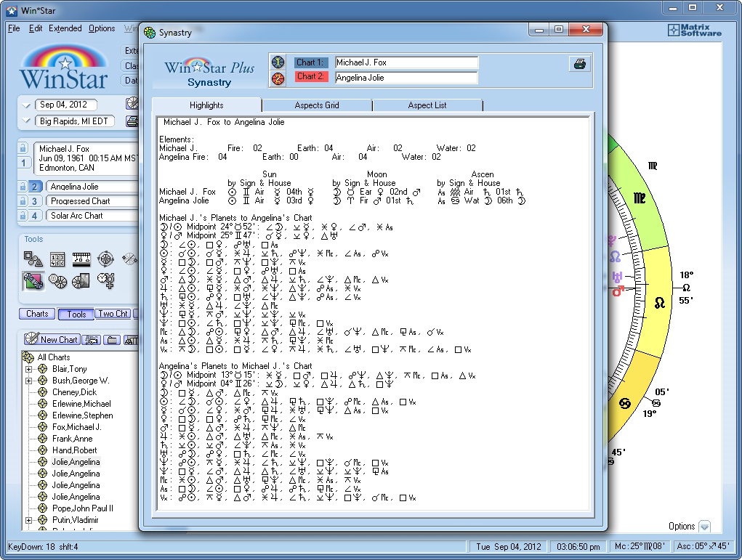This screenshot has height=560, width=742.
Task: Expand the Bush, George W. tree node
Action: coord(28,381)
